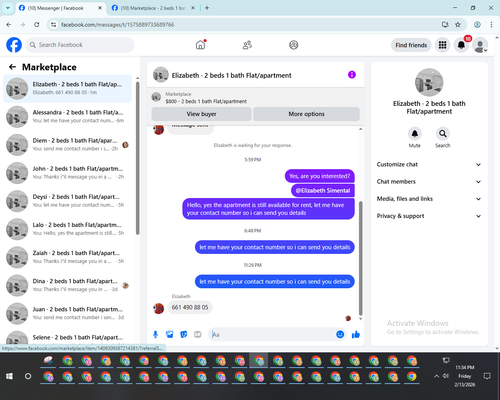The width and height of the screenshot is (500, 400).
Task: Open Diem conversation in the list
Action: coord(67,145)
